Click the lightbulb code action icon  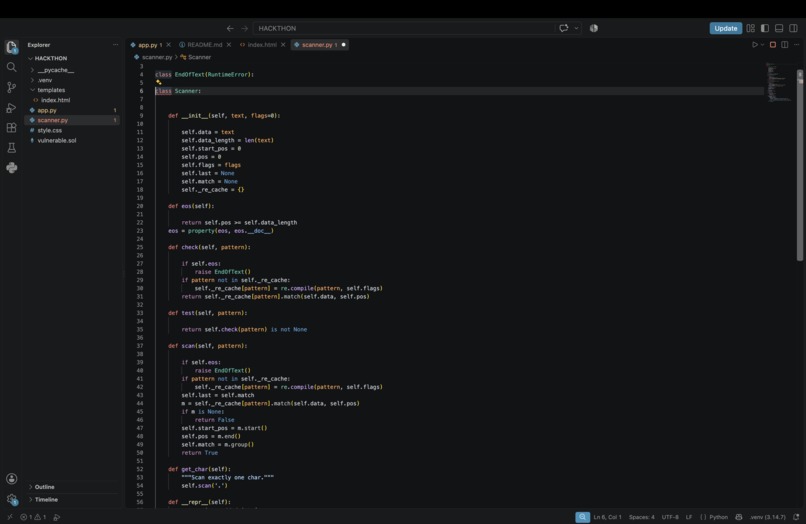pyautogui.click(x=158, y=82)
